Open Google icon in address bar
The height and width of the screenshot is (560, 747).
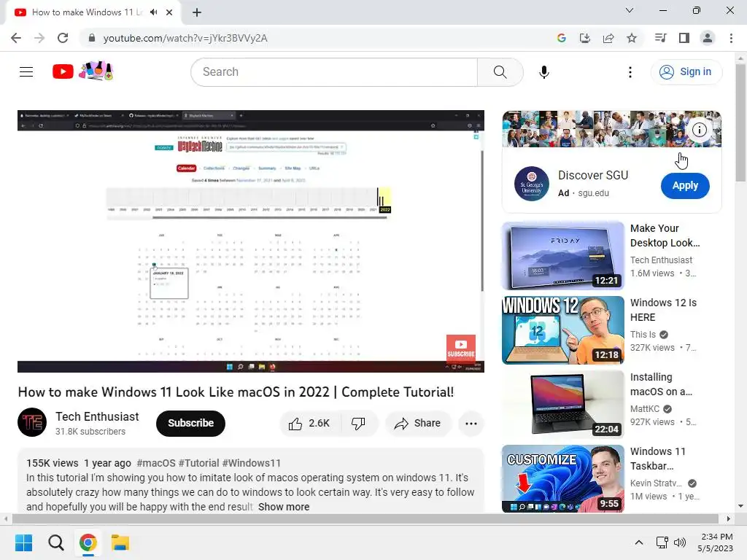click(561, 38)
